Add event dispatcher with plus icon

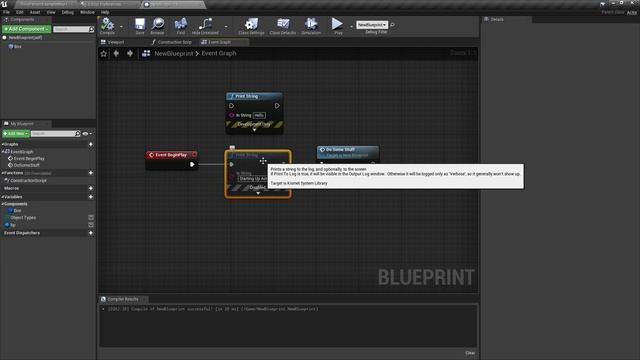click(91, 233)
